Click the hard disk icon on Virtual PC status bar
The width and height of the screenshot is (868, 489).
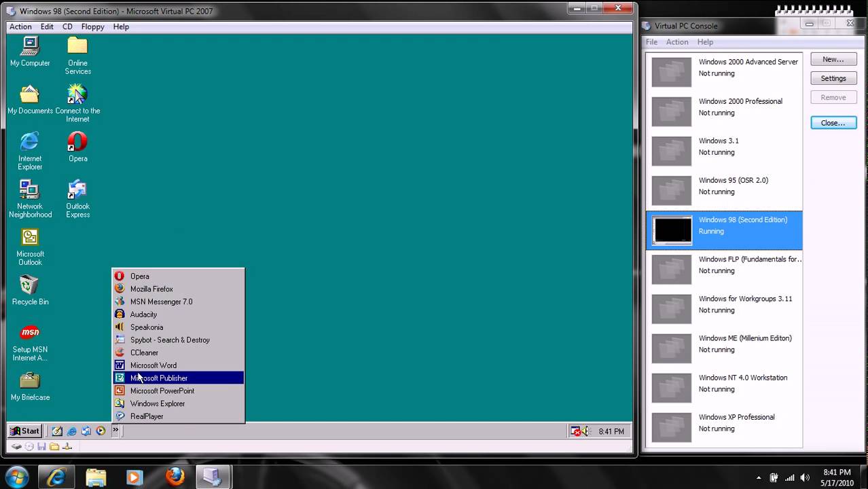pyautogui.click(x=16, y=446)
